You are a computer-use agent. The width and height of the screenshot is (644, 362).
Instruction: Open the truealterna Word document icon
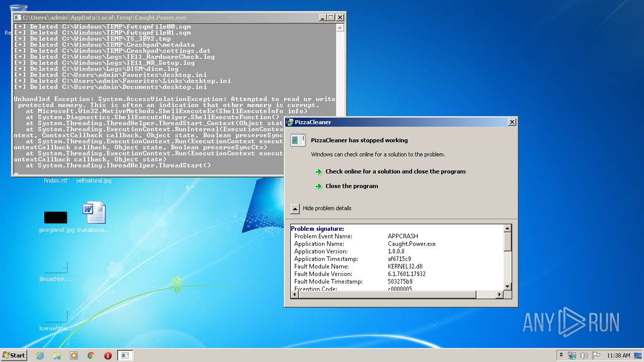click(x=94, y=217)
